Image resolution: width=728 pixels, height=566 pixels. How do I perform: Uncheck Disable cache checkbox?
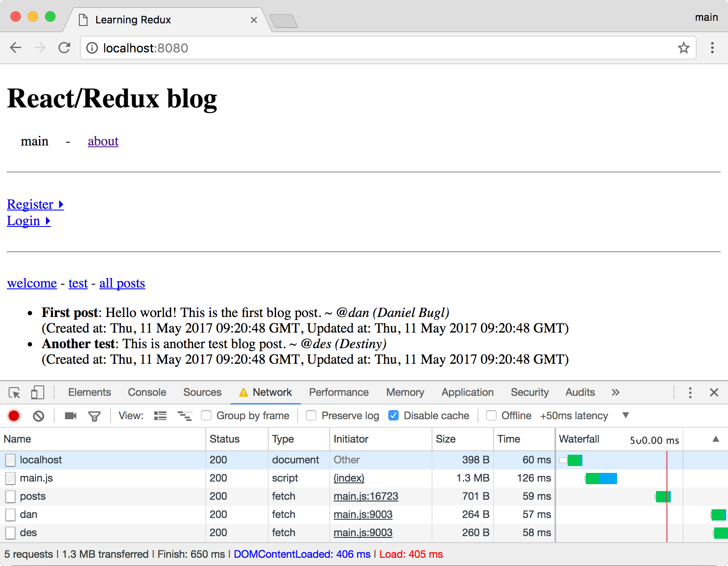tap(393, 416)
